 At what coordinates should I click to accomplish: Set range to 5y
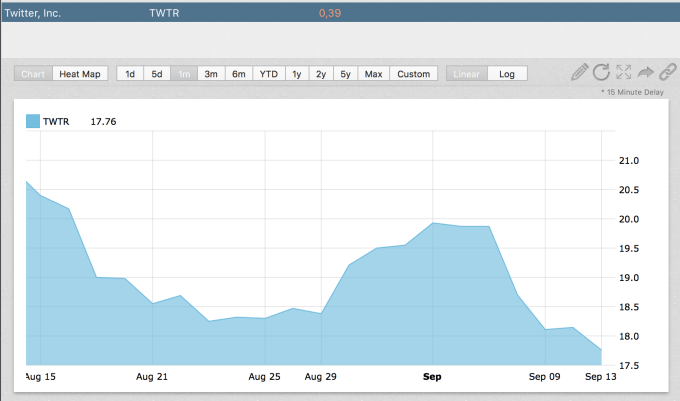(345, 74)
